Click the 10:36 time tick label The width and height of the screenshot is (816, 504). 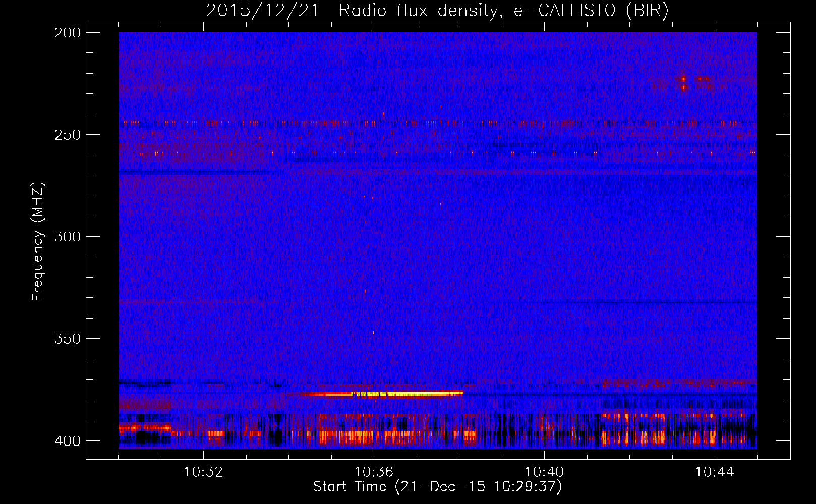[374, 472]
